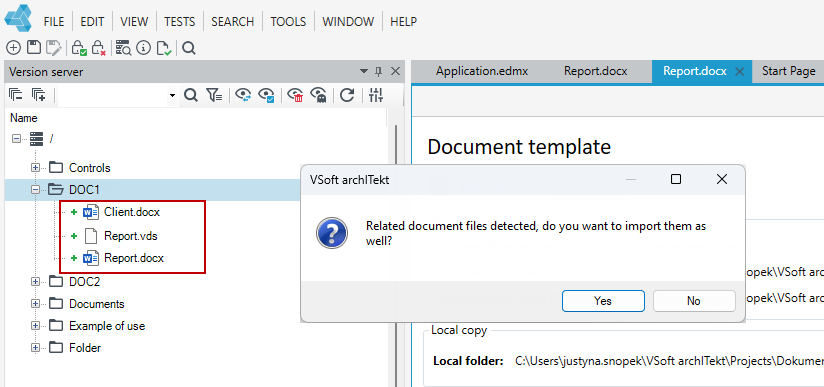This screenshot has height=387, width=824.
Task: Click the collapse all tree icon
Action: tap(16, 95)
